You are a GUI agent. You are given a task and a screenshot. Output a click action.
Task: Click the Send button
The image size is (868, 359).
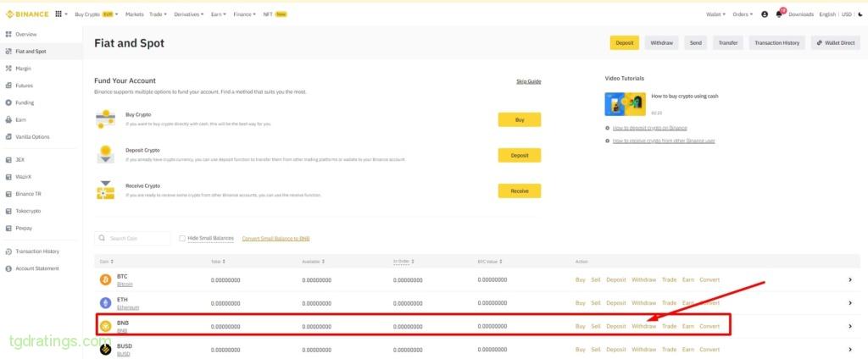coord(695,42)
